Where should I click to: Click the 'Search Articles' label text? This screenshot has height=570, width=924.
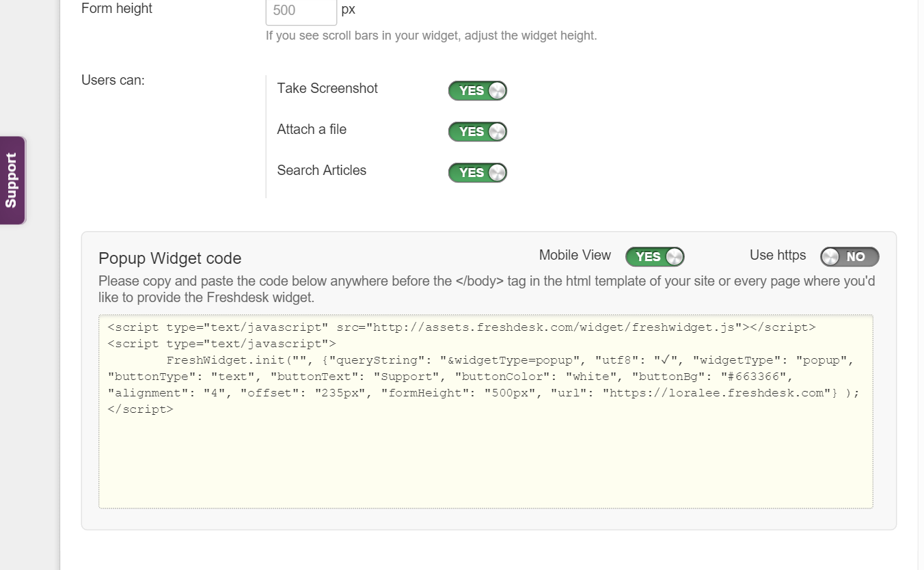322,170
